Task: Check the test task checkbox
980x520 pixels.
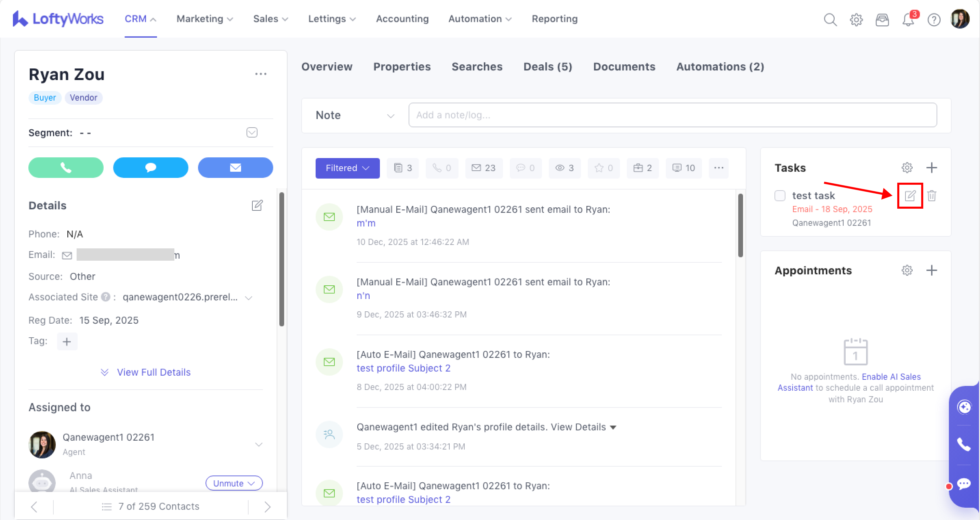Action: [x=780, y=196]
